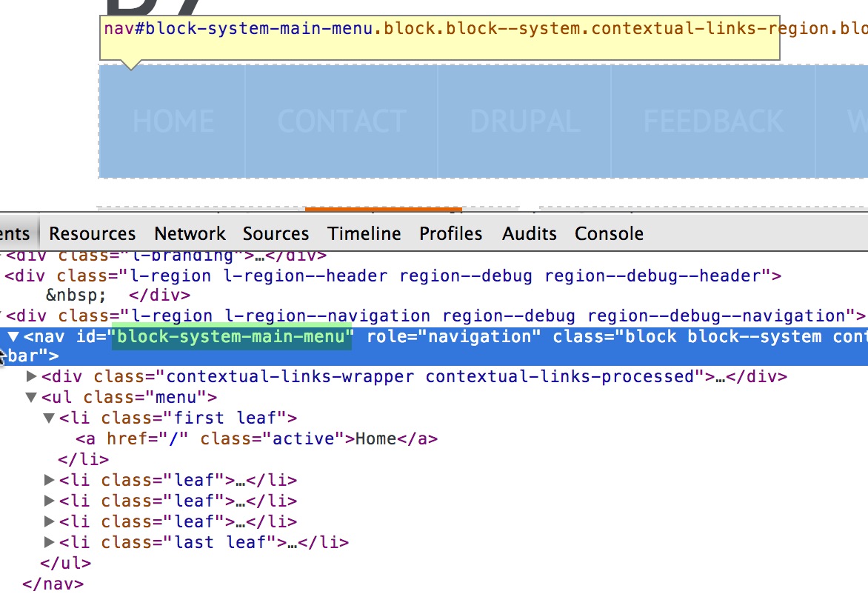Switch to the Sources tab
The height and width of the screenshot is (594, 868).
pos(276,233)
